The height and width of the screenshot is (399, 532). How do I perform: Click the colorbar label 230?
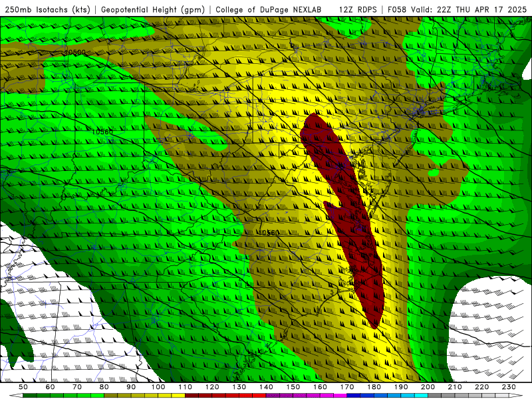(509, 387)
